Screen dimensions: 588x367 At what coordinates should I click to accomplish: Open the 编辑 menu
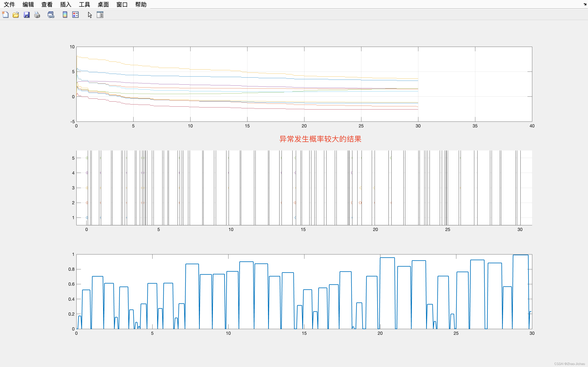(x=28, y=4)
